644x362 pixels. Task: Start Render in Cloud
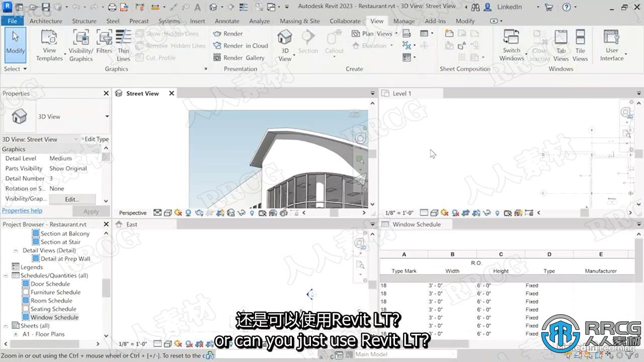point(240,46)
